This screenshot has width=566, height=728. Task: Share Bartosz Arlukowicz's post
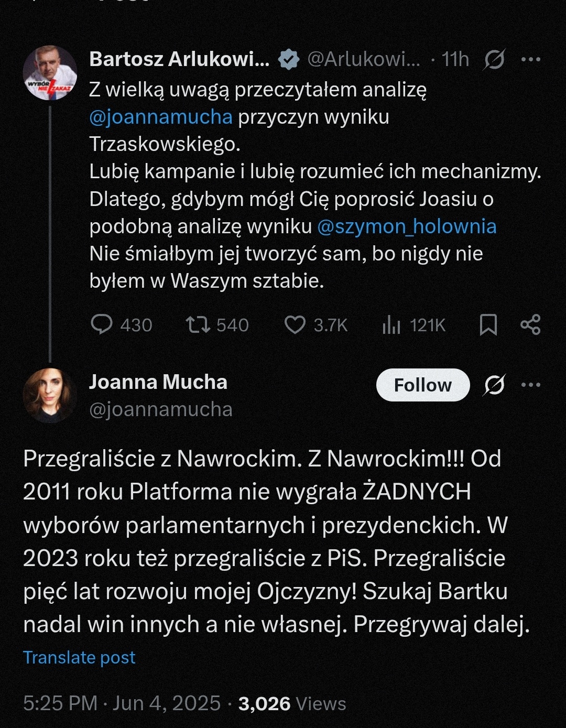click(530, 324)
